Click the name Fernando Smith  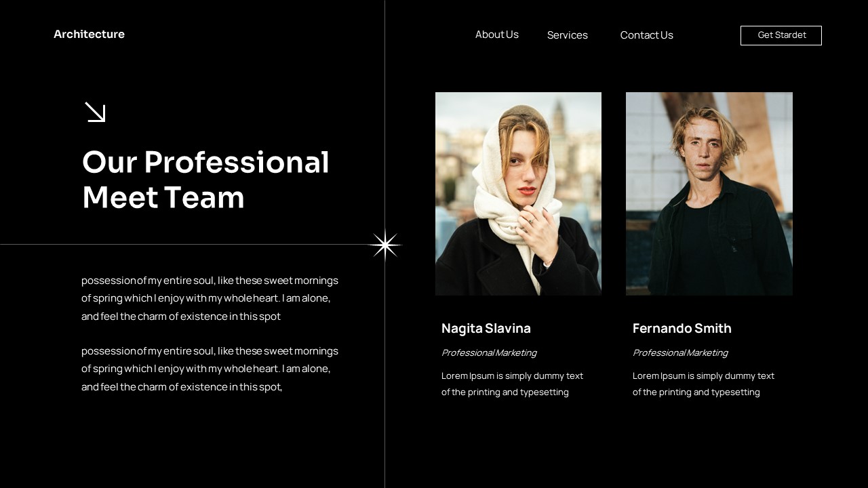[682, 328]
